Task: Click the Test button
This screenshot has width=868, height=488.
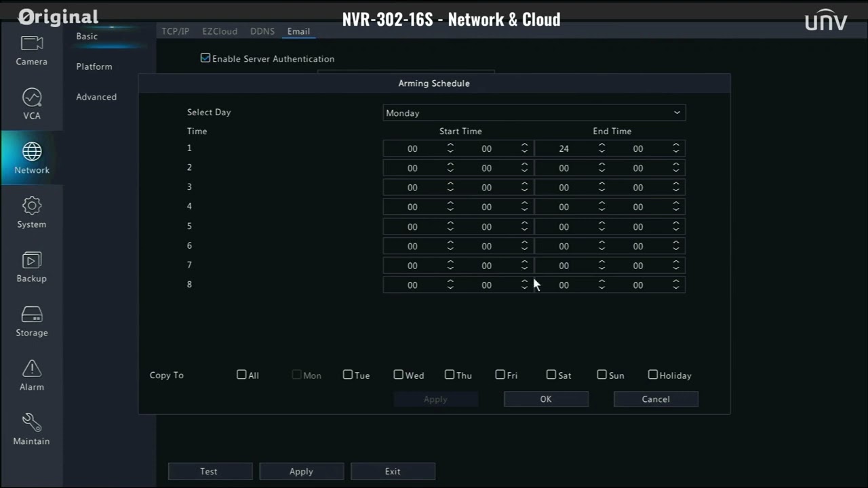Action: pos(209,471)
